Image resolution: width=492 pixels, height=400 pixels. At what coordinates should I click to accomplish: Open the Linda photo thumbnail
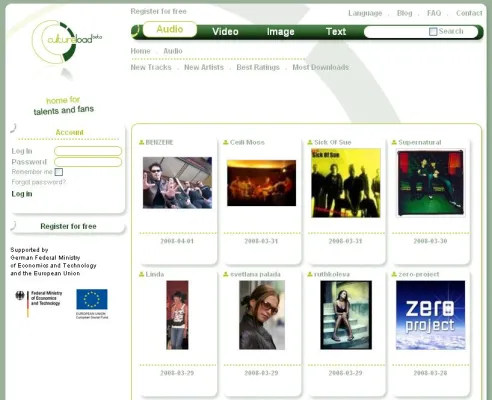(177, 315)
